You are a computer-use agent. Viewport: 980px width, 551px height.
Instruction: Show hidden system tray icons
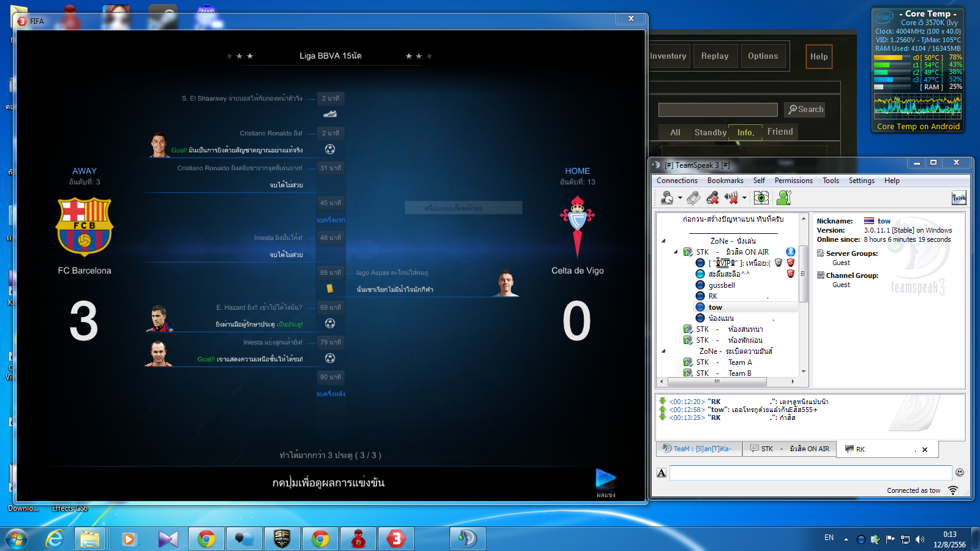[x=846, y=539]
